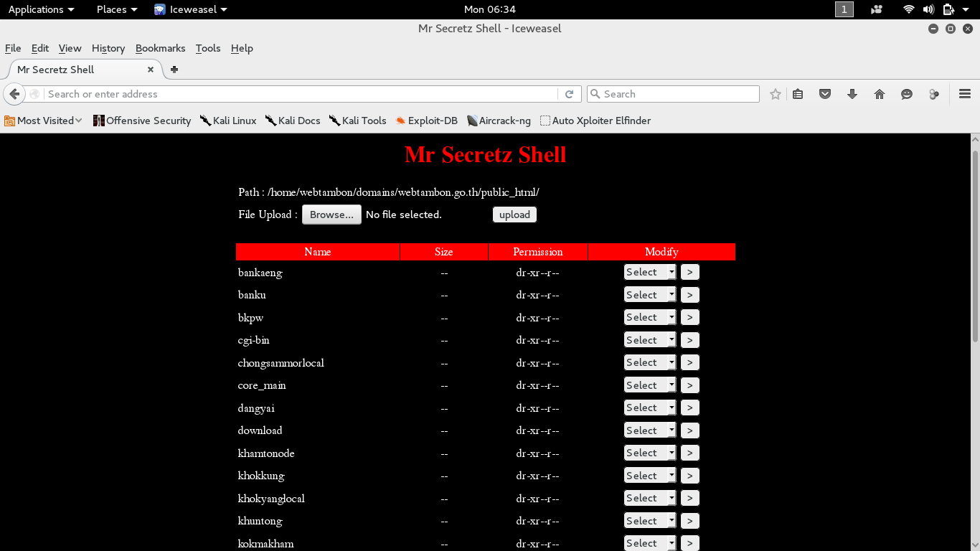Image resolution: width=980 pixels, height=551 pixels.
Task: Open the File menu
Action: point(13,48)
